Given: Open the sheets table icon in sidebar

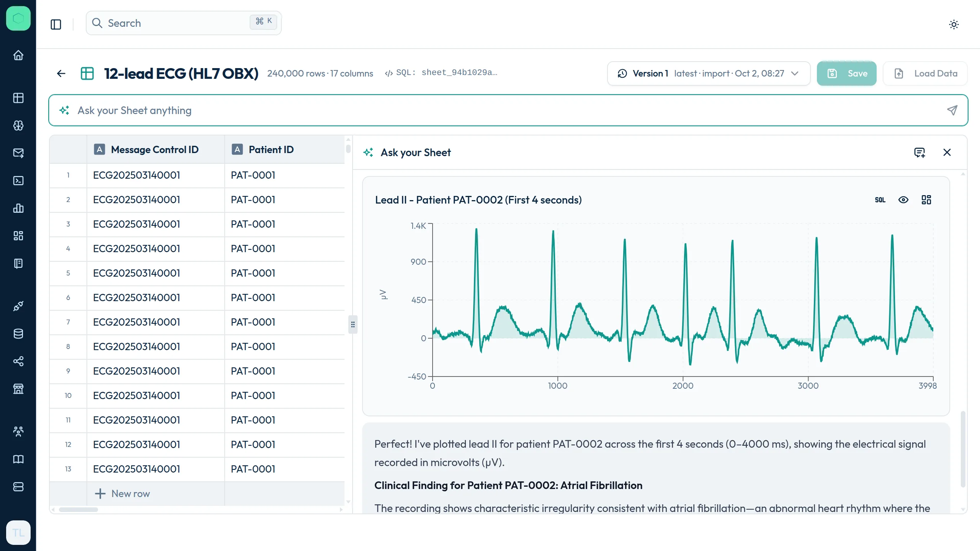Looking at the screenshot, I should coord(18,98).
